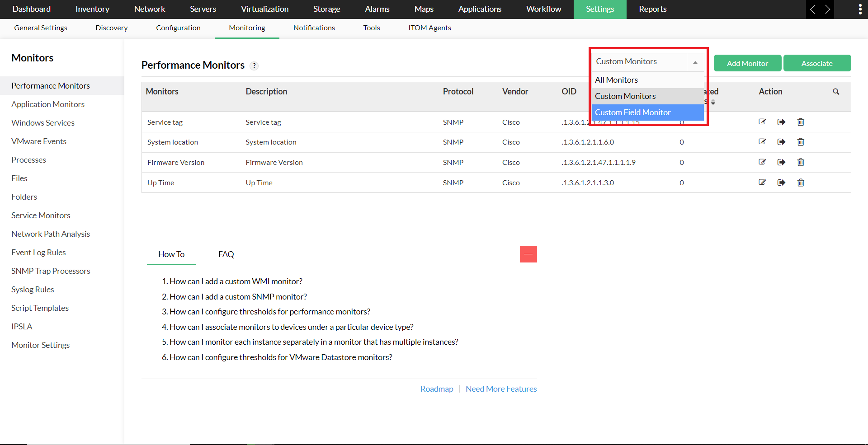The width and height of the screenshot is (868, 445).
Task: Switch to the FAQ tab
Action: (226, 254)
